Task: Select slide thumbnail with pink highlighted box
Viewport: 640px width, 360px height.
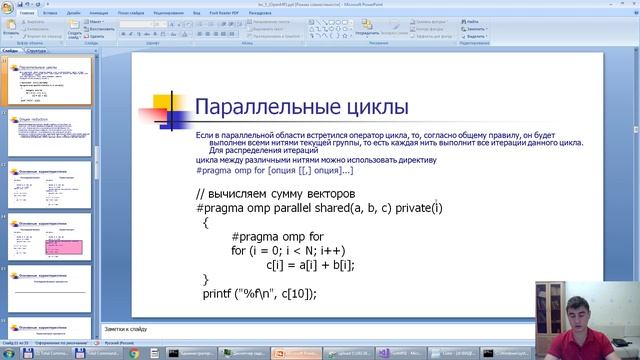Action: (x=49, y=237)
